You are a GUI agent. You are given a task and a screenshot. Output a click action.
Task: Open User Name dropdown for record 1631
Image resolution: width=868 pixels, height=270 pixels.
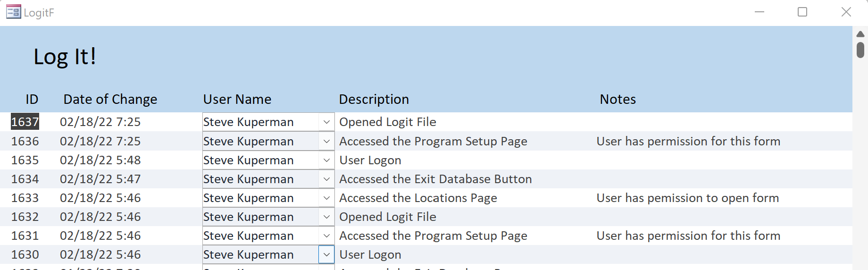point(326,236)
